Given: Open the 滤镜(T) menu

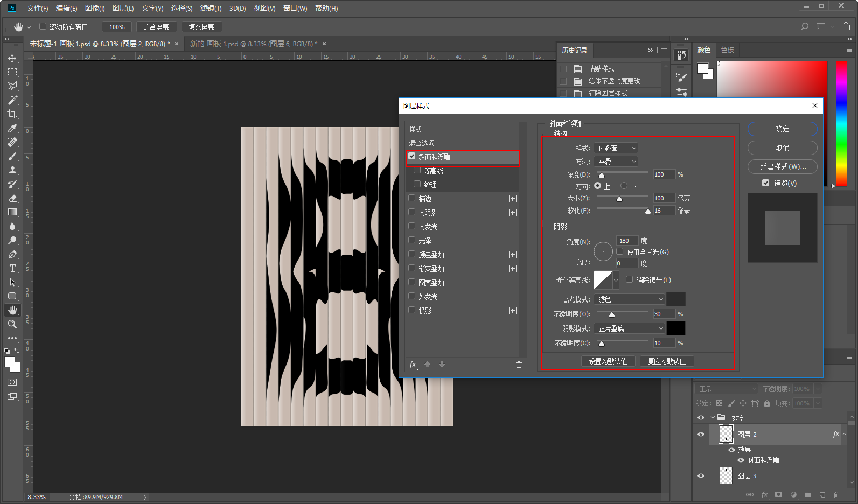Looking at the screenshot, I should coord(211,8).
